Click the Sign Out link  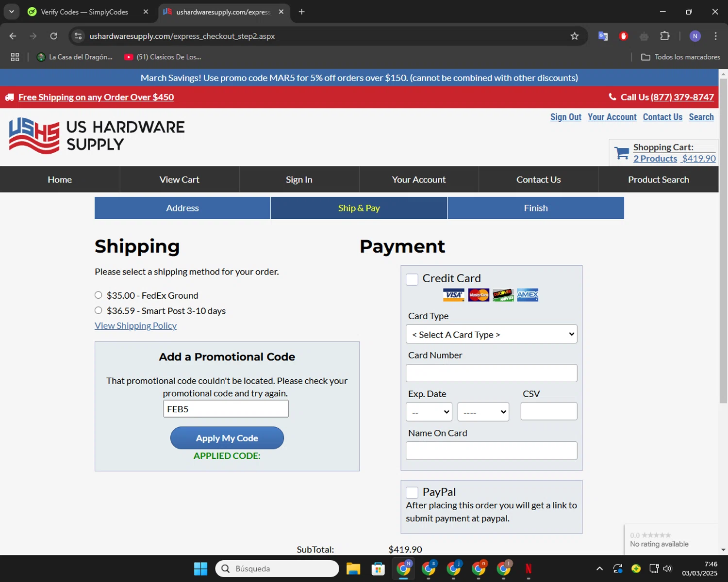click(x=566, y=117)
